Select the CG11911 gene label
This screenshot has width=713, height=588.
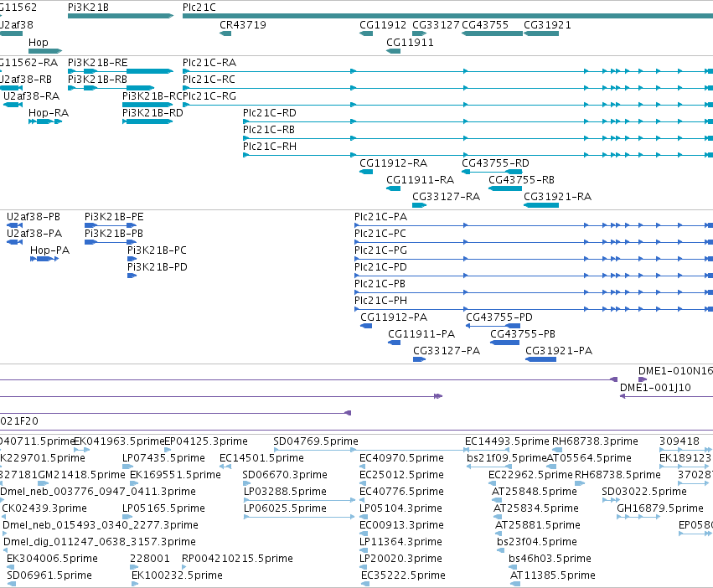[410, 42]
